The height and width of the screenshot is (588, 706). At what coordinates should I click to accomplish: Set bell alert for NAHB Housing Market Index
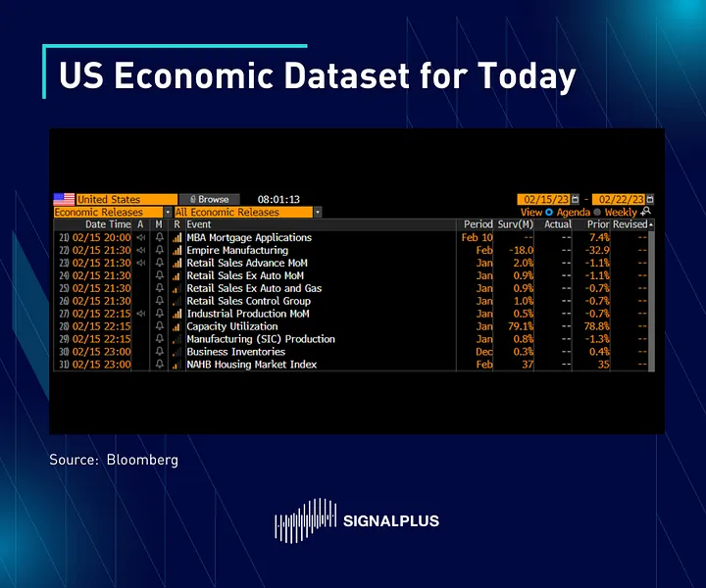(x=160, y=364)
